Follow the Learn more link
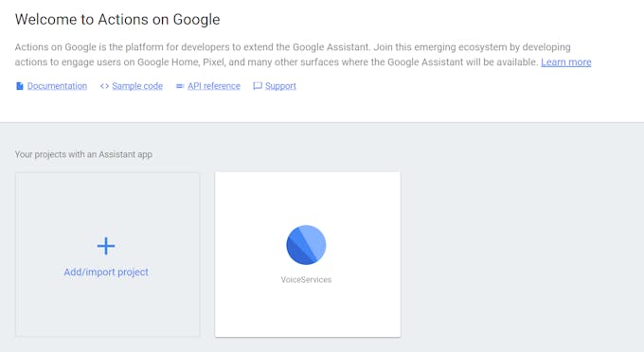Image resolution: width=644 pixels, height=352 pixels. [566, 62]
